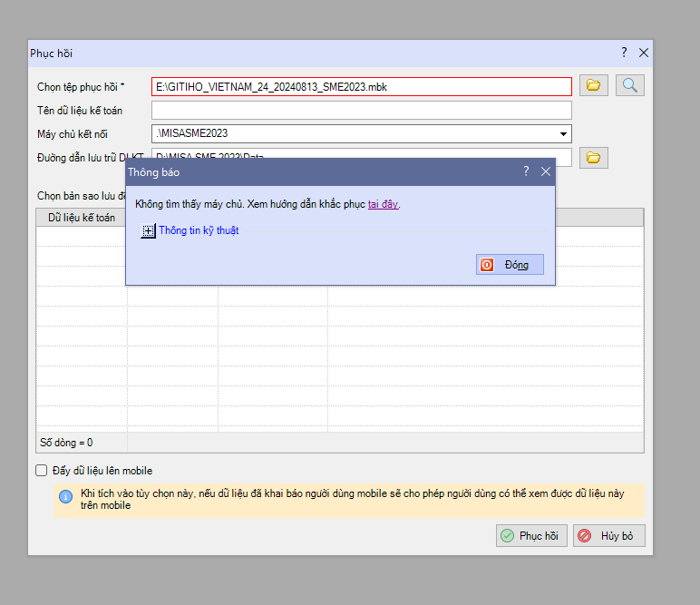Click the Chọn tệp phục hồi file path field
This screenshot has height=605, width=700.
362,86
